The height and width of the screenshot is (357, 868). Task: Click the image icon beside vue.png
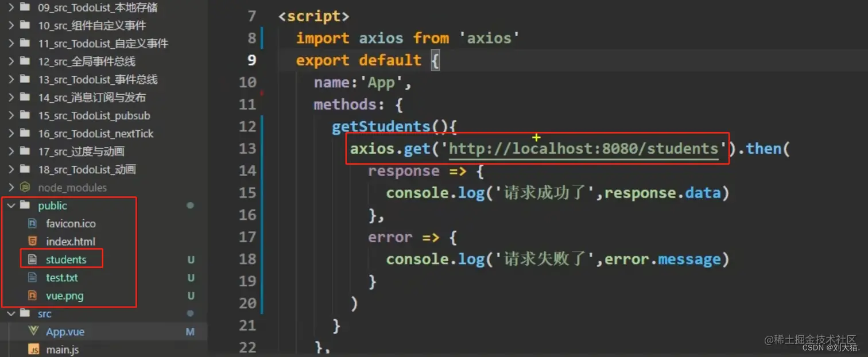coord(33,296)
